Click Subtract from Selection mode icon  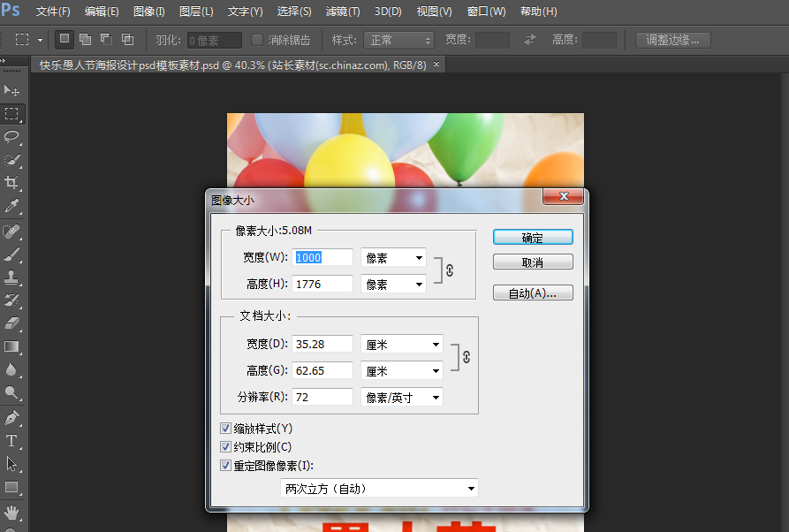pos(107,39)
